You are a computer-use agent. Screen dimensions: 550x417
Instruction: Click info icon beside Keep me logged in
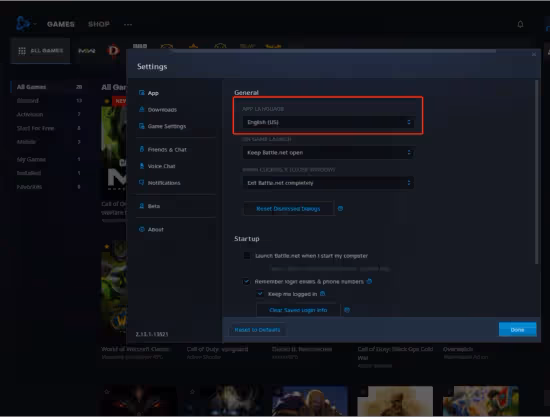click(322, 294)
